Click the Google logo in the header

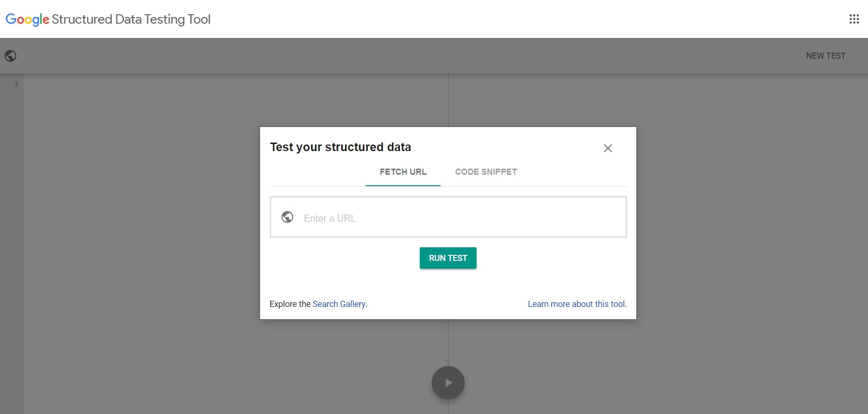click(27, 19)
